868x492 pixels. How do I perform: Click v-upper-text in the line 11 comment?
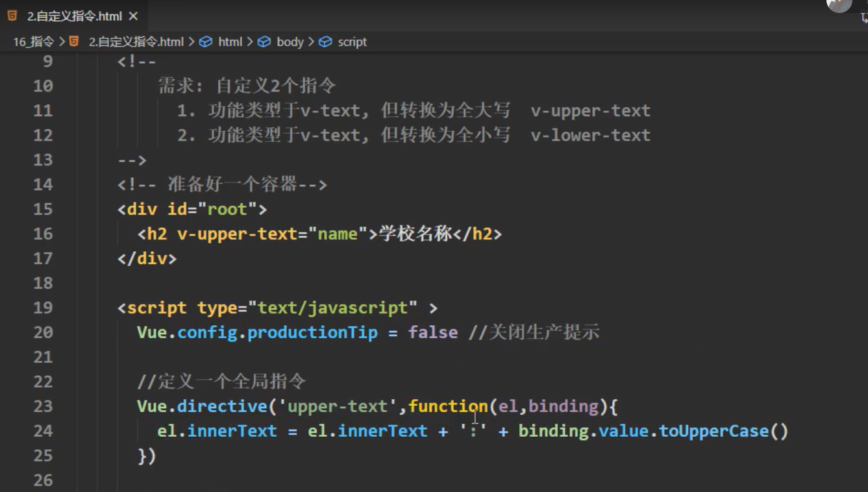tap(590, 111)
